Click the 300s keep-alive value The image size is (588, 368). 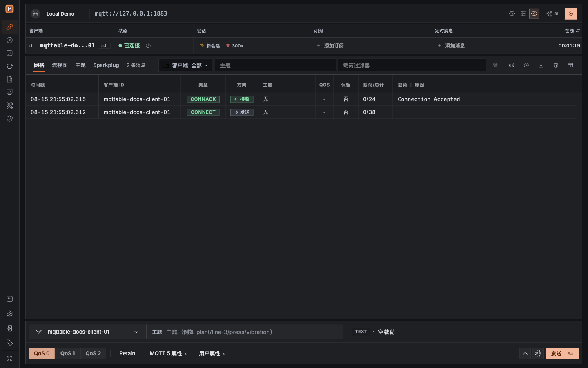click(234, 46)
